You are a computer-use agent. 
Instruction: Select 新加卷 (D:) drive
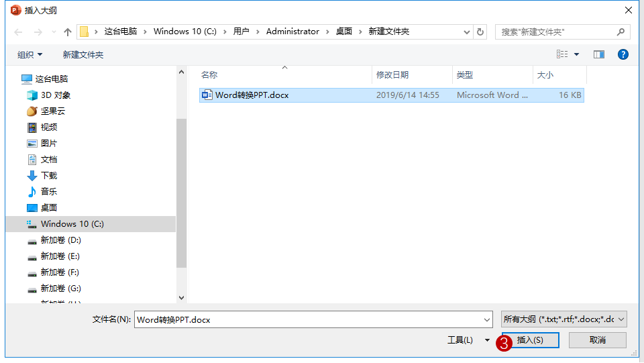(x=60, y=240)
